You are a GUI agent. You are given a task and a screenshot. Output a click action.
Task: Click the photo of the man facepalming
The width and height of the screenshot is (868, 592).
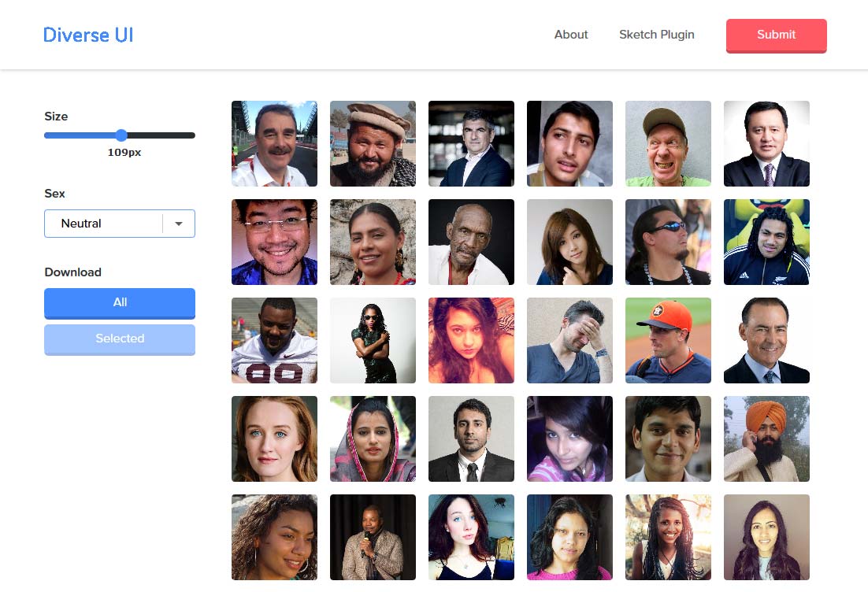(569, 340)
